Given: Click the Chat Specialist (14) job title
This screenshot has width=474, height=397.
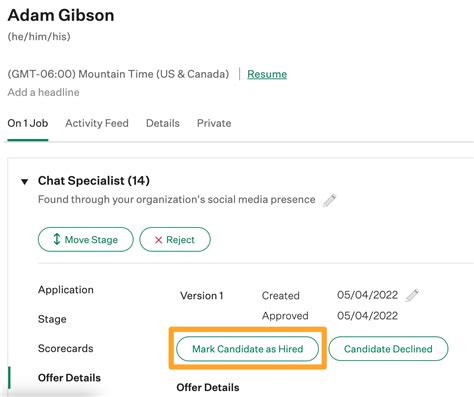Looking at the screenshot, I should click(x=94, y=181).
